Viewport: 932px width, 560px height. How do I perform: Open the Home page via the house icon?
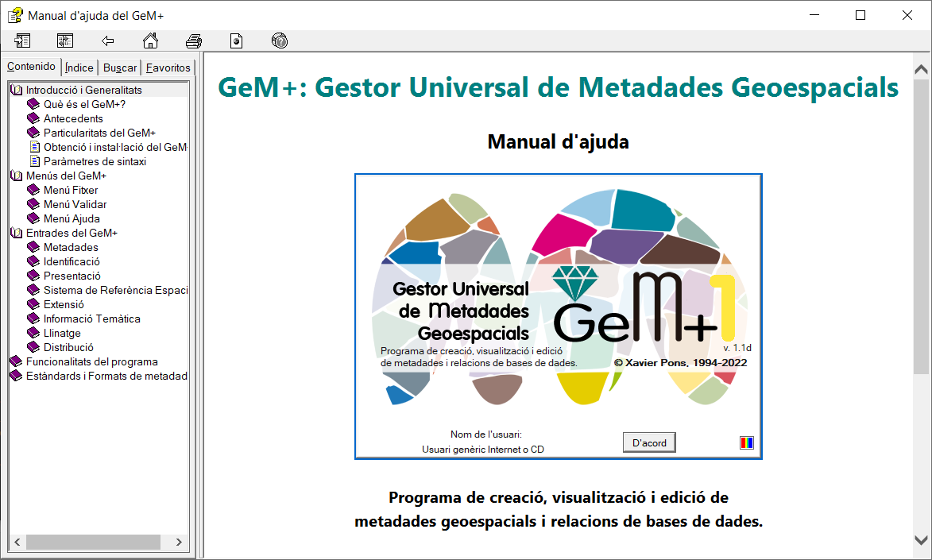[x=150, y=41]
